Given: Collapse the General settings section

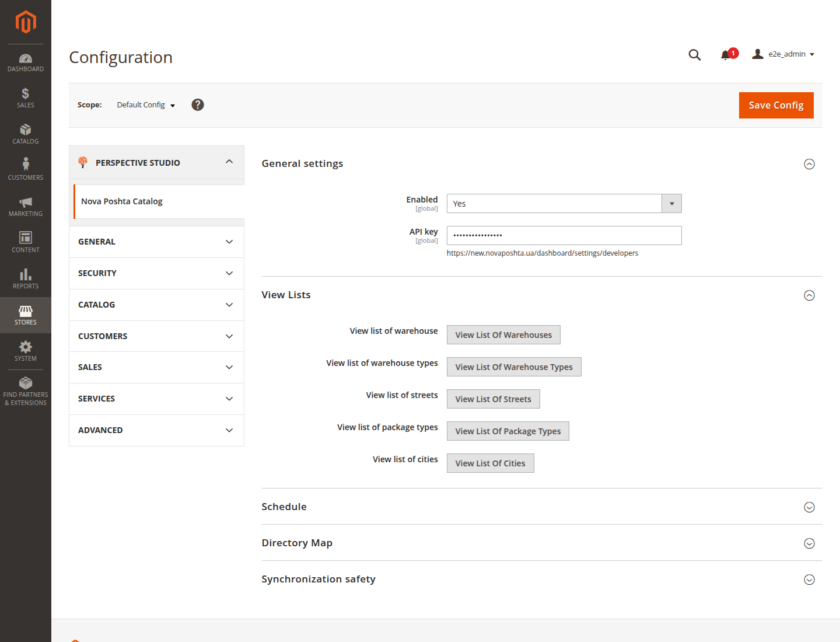Looking at the screenshot, I should click(x=542, y=164).
